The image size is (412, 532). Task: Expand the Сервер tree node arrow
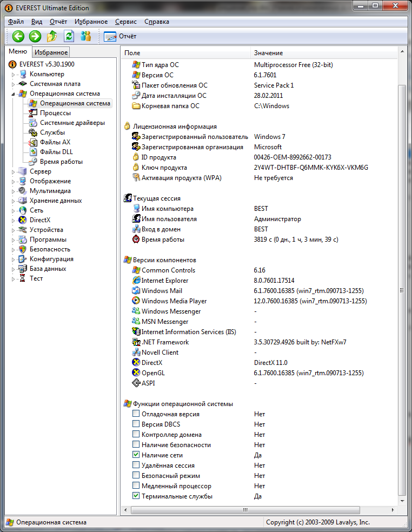pyautogui.click(x=13, y=172)
